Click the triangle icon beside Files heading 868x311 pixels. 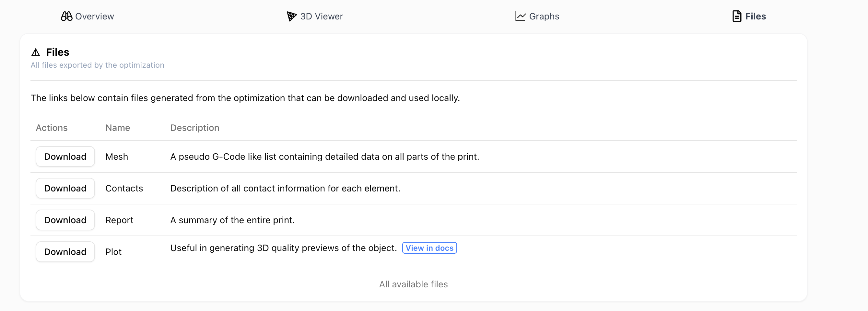(36, 52)
